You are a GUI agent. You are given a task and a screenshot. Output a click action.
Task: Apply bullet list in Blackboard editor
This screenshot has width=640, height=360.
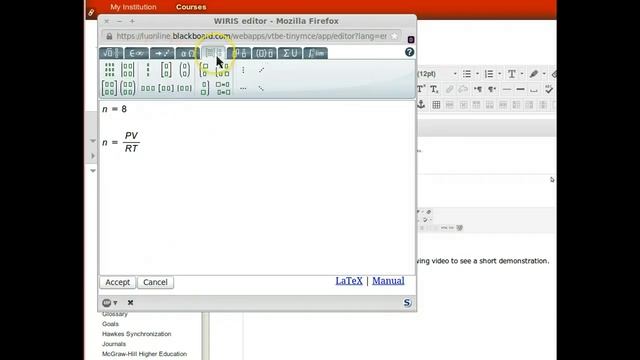(x=467, y=74)
